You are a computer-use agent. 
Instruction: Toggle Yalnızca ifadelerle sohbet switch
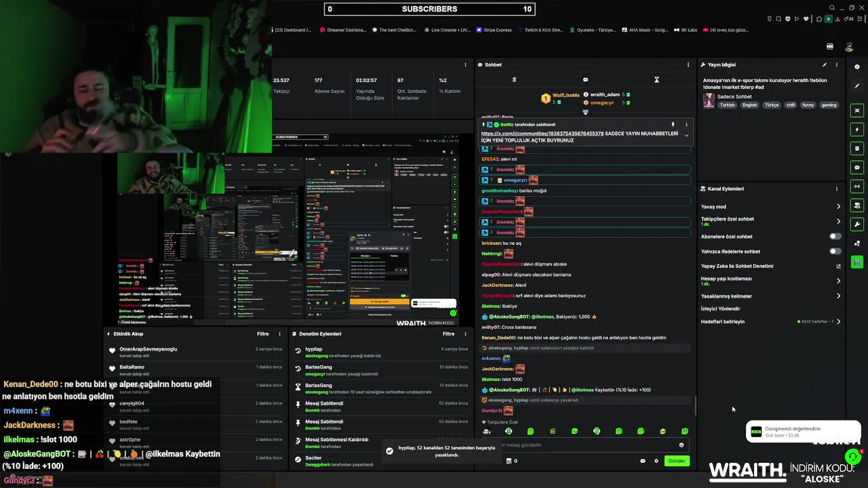click(x=835, y=251)
